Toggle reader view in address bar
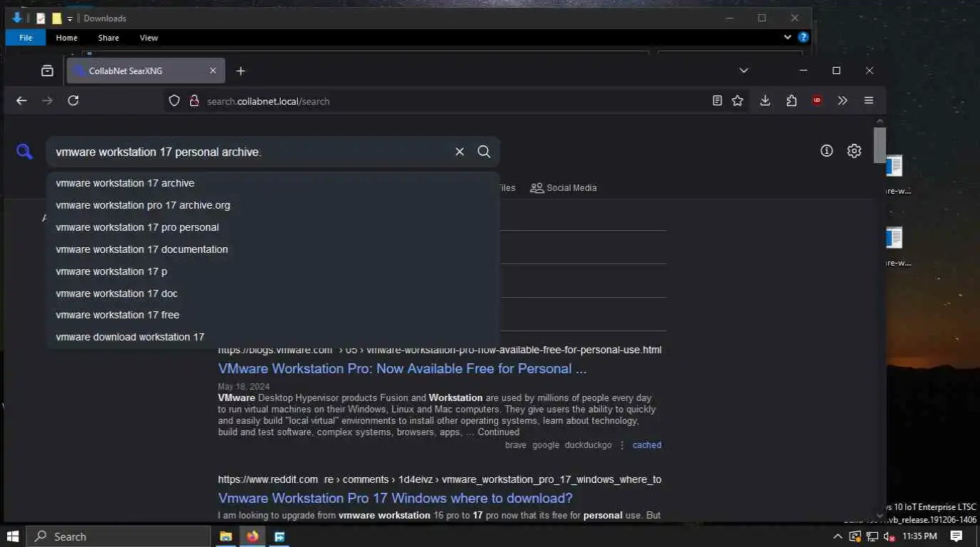Image resolution: width=980 pixels, height=547 pixels. [x=717, y=100]
